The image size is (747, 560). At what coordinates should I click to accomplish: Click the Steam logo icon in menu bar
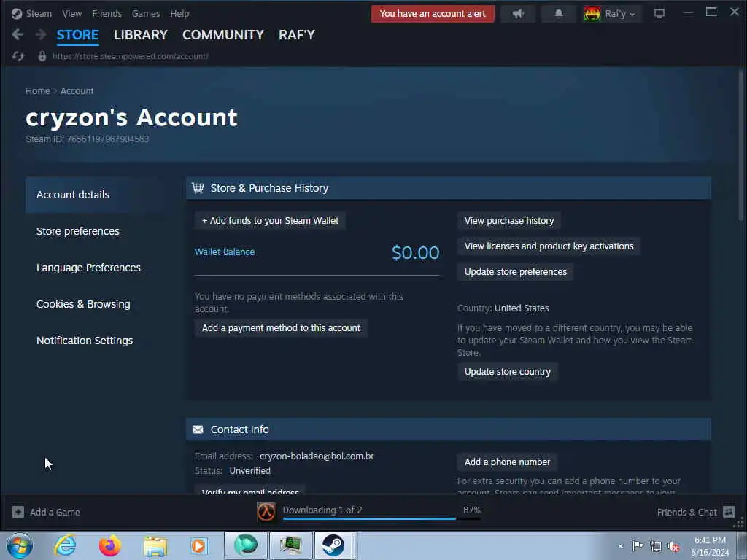pos(17,13)
